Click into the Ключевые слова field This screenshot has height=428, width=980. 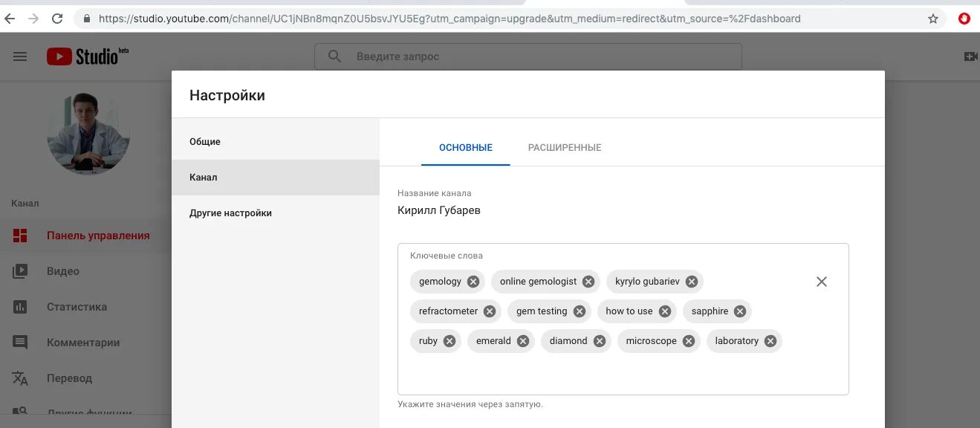coord(623,319)
